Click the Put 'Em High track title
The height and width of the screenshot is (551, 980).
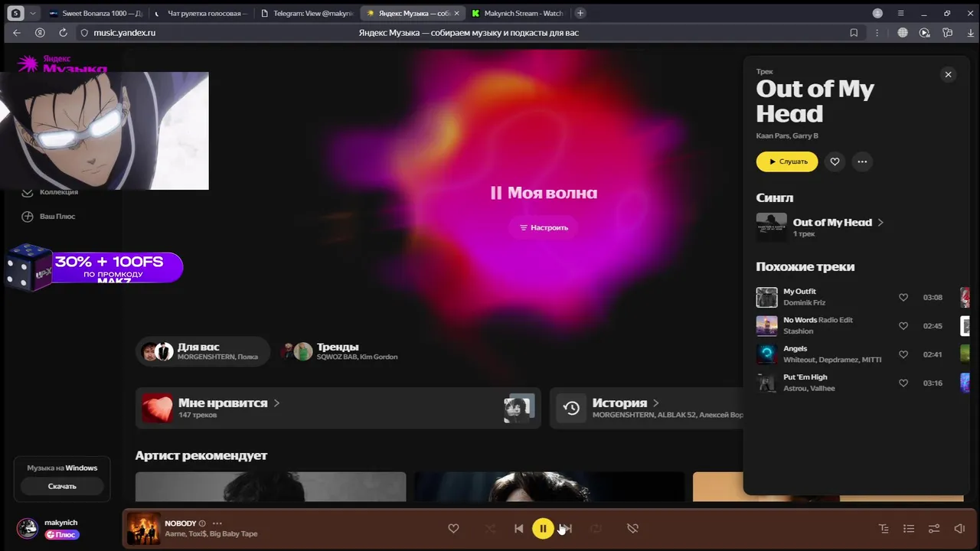(x=805, y=377)
